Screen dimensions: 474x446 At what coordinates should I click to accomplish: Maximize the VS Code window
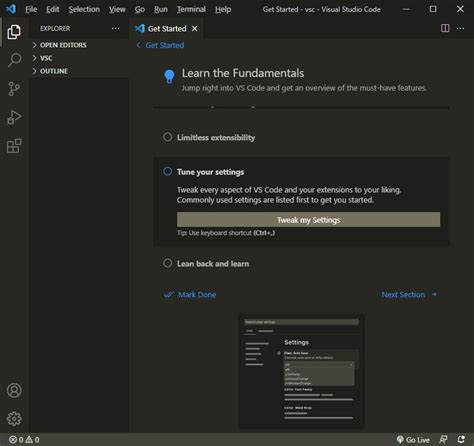(x=433, y=9)
